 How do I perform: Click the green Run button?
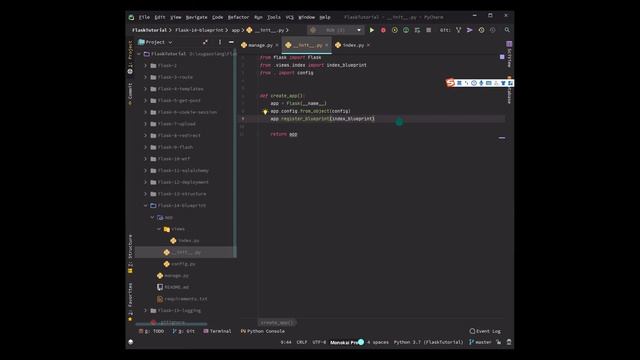click(371, 30)
